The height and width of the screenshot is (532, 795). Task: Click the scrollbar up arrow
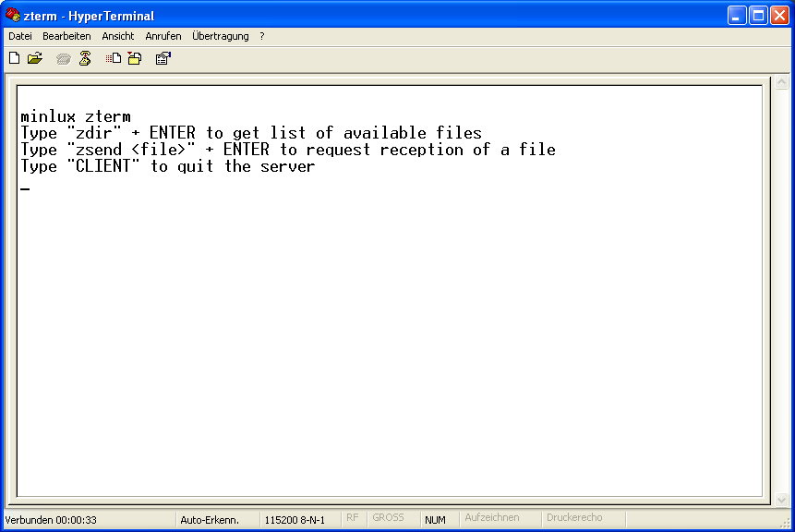782,81
